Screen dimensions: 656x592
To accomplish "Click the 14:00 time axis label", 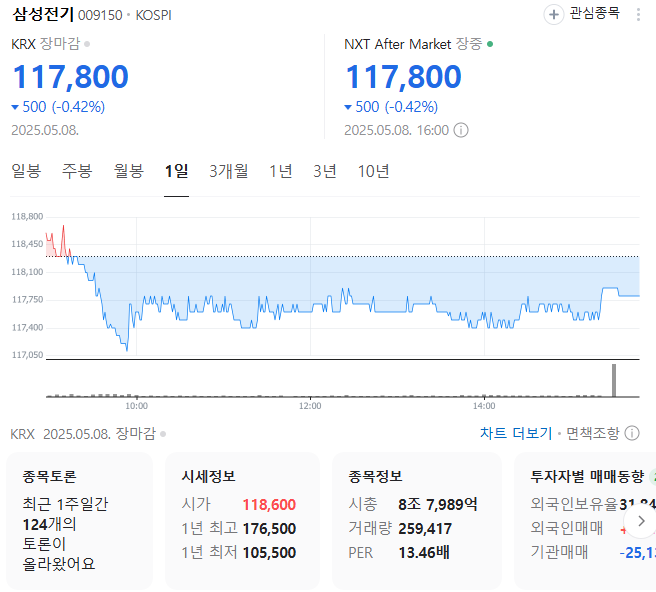I will 484,406.
